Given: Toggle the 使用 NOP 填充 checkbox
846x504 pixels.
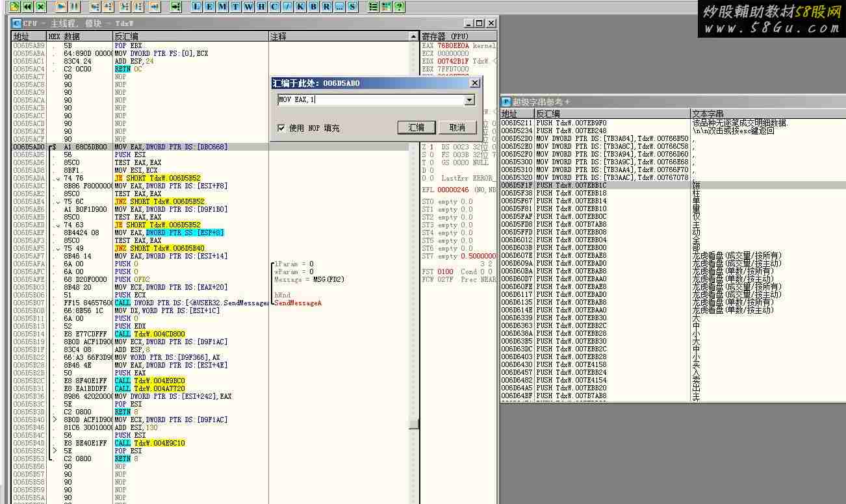Looking at the screenshot, I should coord(281,128).
